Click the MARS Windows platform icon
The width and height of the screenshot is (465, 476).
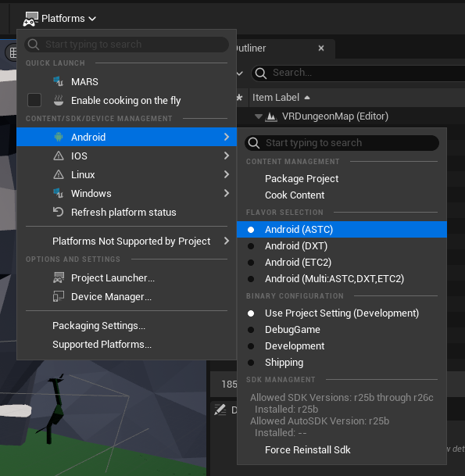click(59, 81)
